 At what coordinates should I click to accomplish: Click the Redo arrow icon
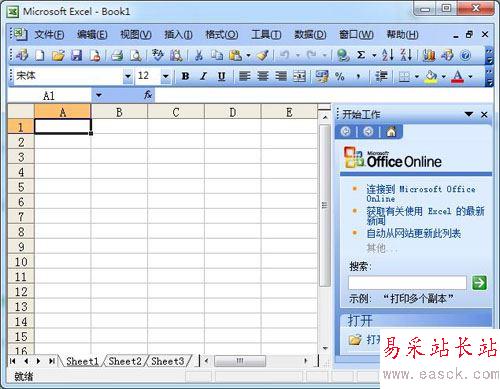coord(311,55)
